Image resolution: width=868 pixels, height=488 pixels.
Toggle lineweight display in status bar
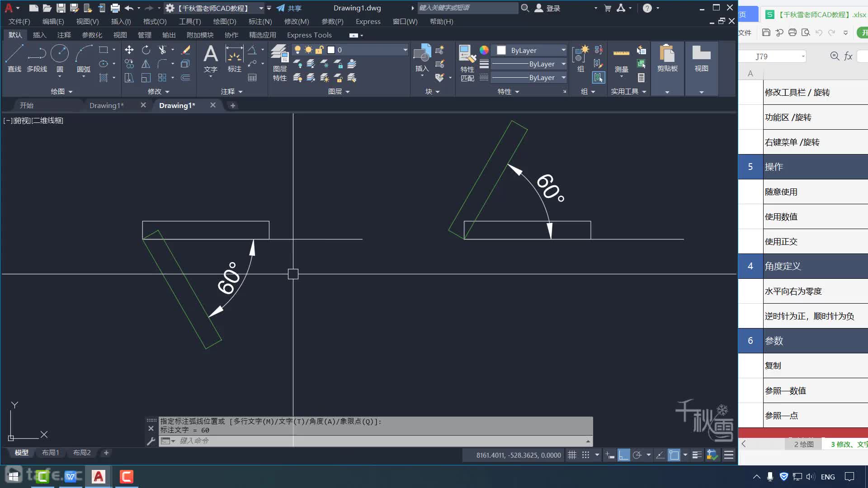coord(697,455)
